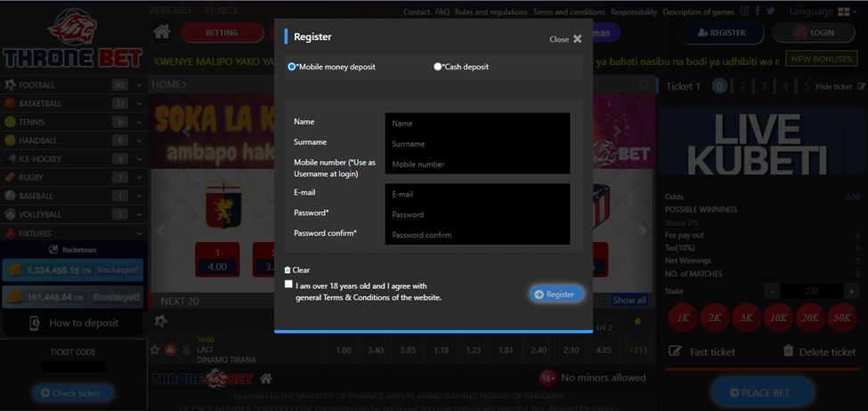Expand the Rugby category chevron
The image size is (868, 411).
(140, 178)
